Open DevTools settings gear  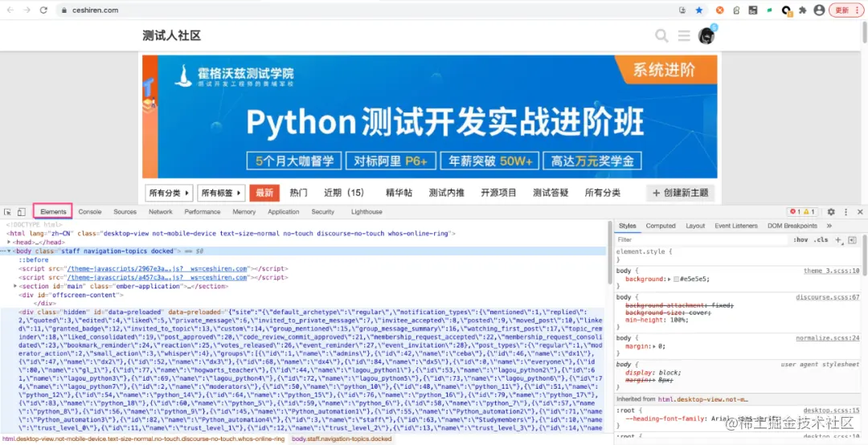click(831, 212)
